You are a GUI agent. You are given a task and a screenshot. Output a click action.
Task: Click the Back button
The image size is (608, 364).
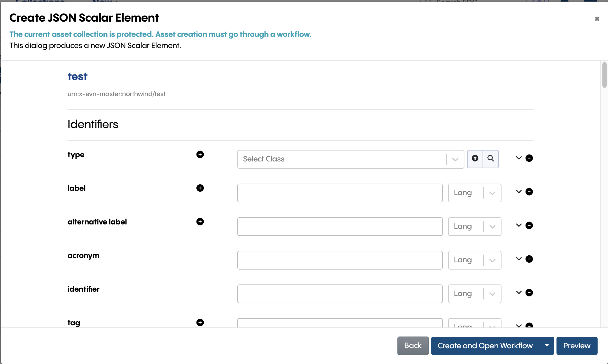pyautogui.click(x=413, y=346)
